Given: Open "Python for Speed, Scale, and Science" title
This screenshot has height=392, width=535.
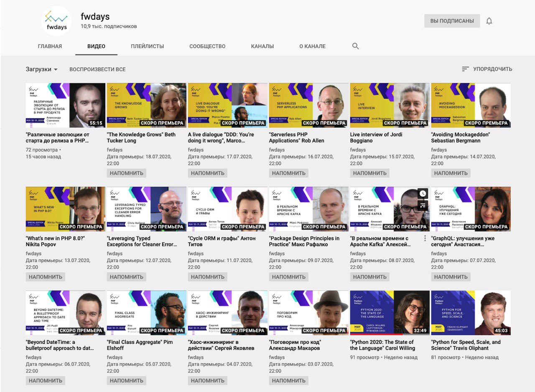Looking at the screenshot, I should click(466, 345).
